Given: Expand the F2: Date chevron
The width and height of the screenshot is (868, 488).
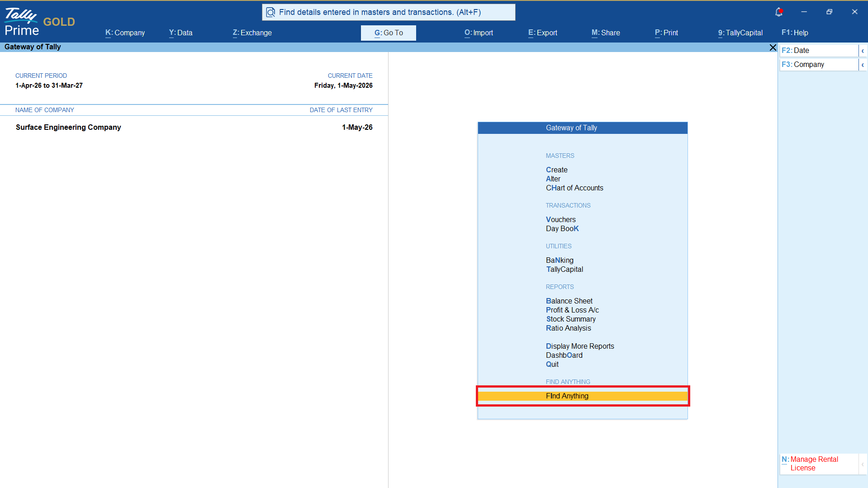Looking at the screenshot, I should tap(863, 51).
